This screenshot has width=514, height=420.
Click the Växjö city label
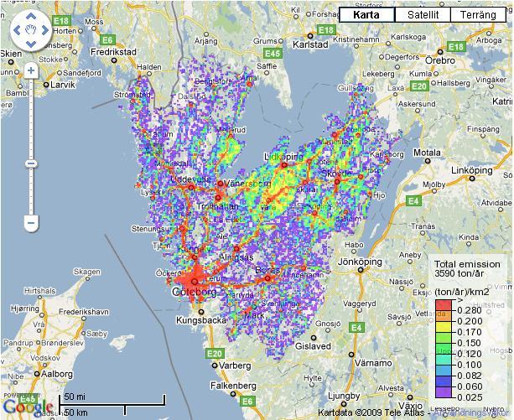point(409,407)
